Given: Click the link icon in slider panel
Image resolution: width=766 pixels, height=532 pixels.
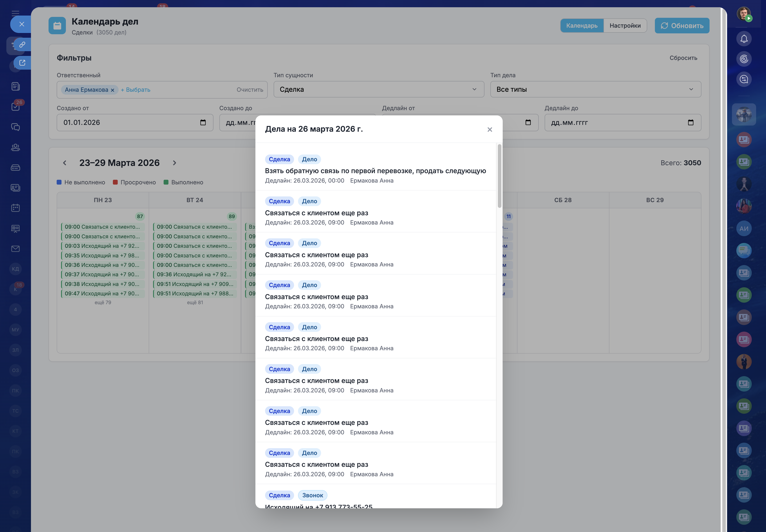Looking at the screenshot, I should pyautogui.click(x=22, y=44).
